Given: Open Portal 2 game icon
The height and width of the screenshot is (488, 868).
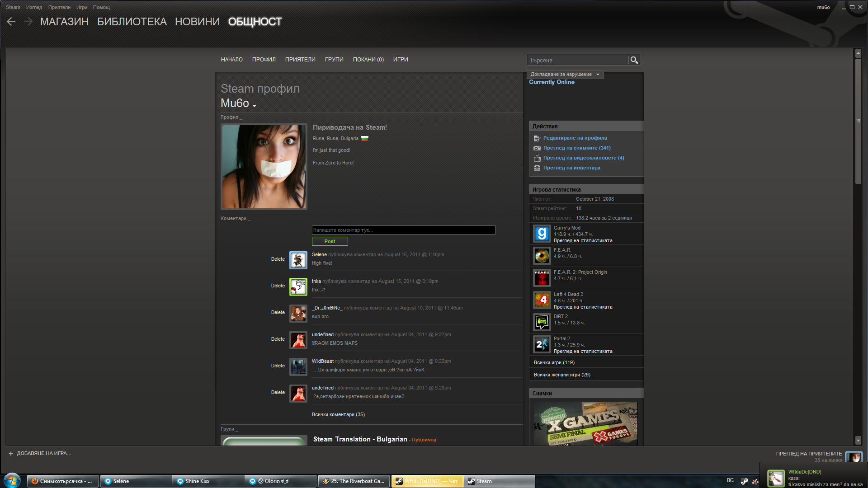Looking at the screenshot, I should (x=542, y=344).
